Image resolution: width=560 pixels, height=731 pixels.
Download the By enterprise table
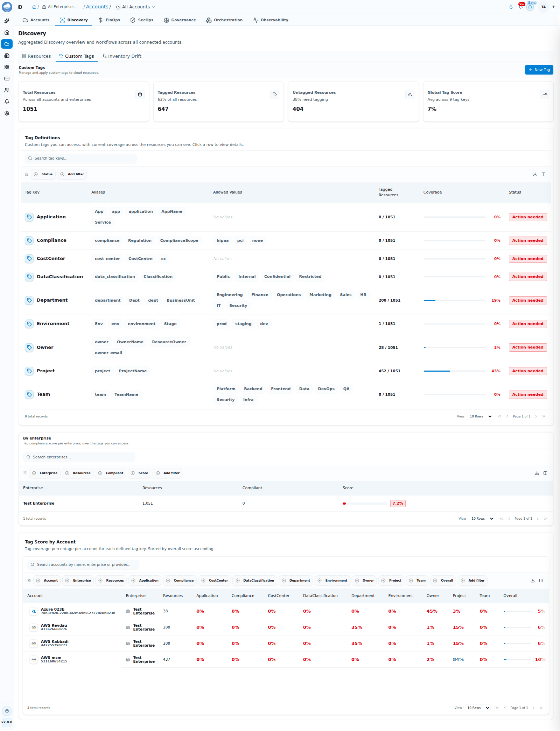click(537, 473)
